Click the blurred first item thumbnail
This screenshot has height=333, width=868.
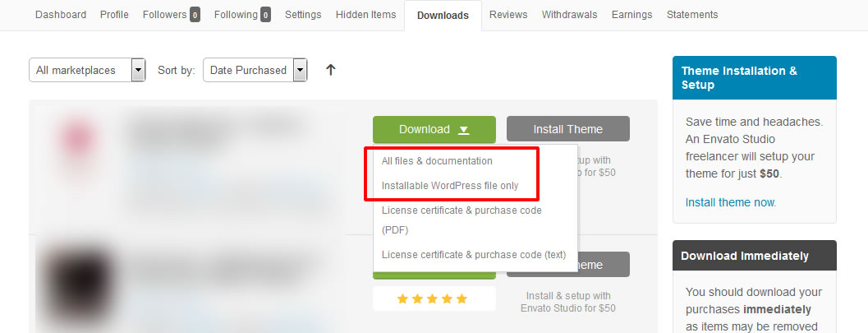click(77, 141)
